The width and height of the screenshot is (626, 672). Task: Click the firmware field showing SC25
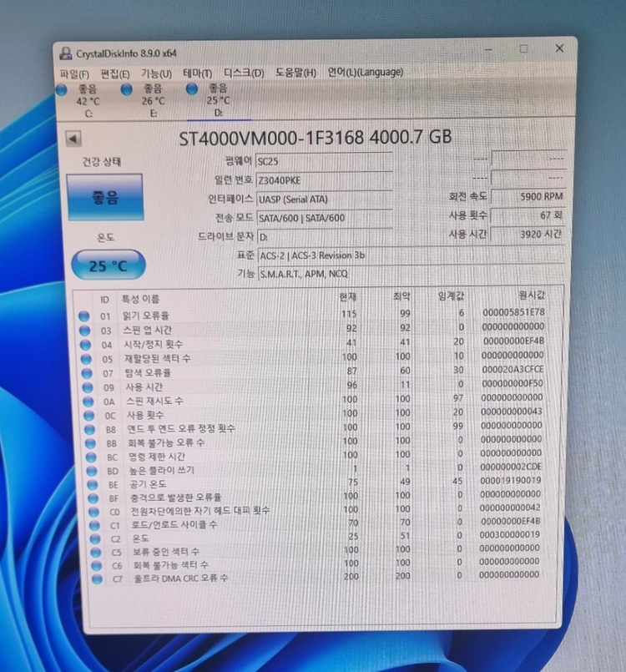[324, 161]
